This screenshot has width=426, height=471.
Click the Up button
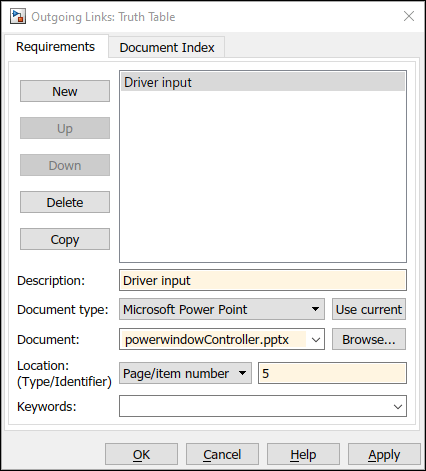point(65,128)
